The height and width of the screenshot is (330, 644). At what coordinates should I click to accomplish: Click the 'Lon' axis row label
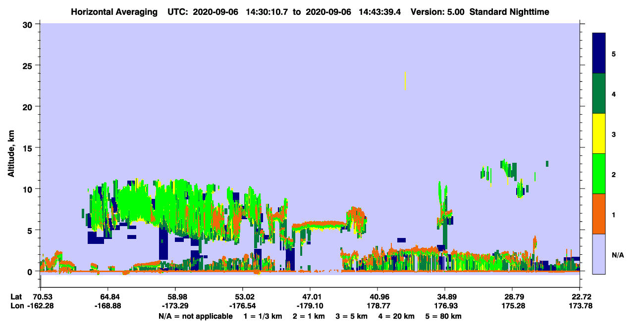(16, 306)
